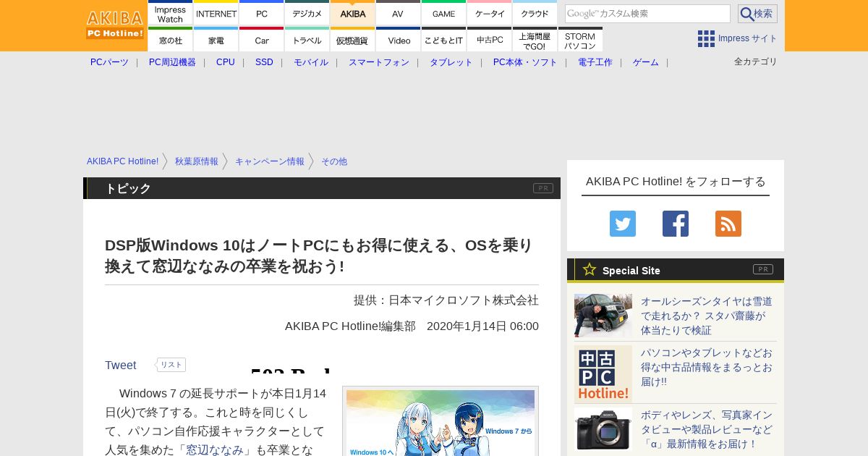Go to the Video tab
The image size is (868, 456).
point(398,40)
